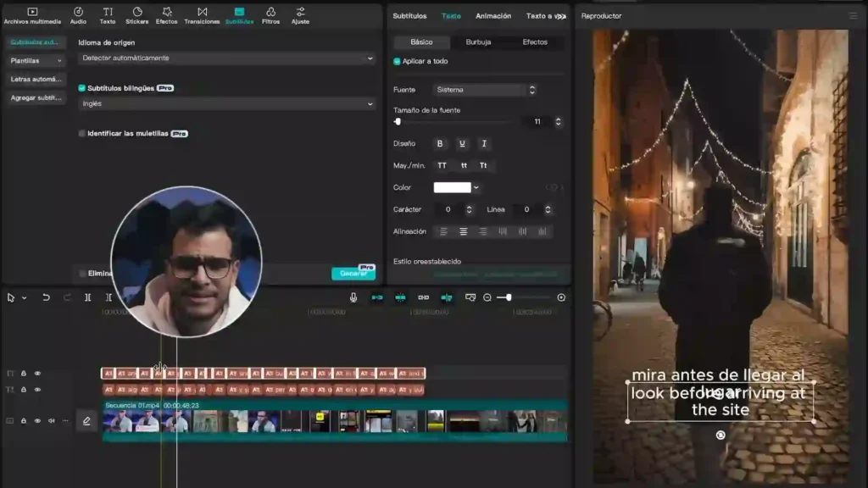868x488 pixels.
Task: Apply italic formatting to the subtitle text
Action: (483, 143)
